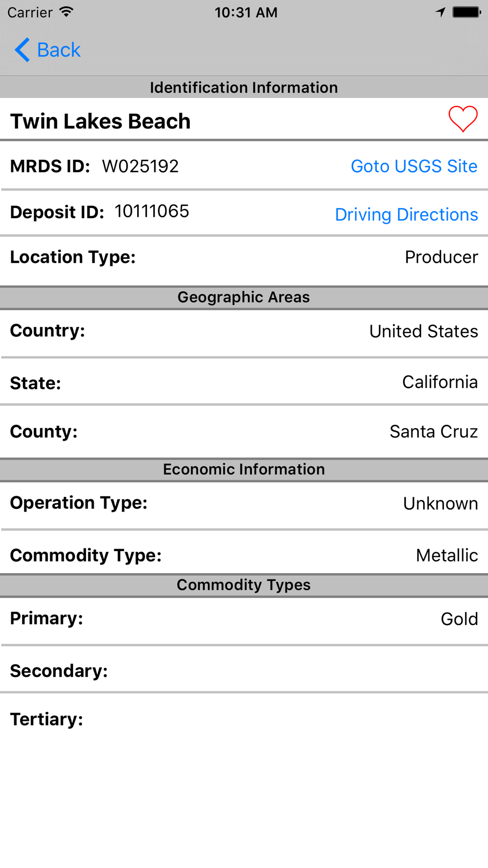The image size is (488, 868).
Task: Tap the blue back chevron arrow
Action: click(x=22, y=50)
